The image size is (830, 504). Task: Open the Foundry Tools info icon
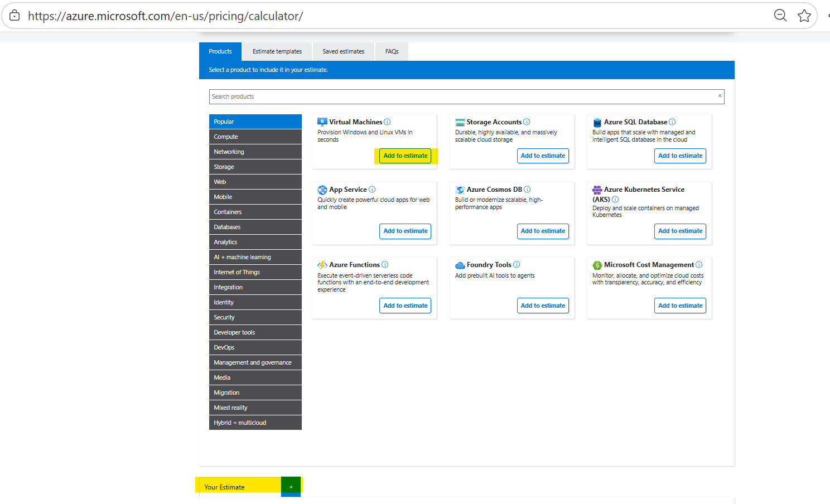click(517, 265)
